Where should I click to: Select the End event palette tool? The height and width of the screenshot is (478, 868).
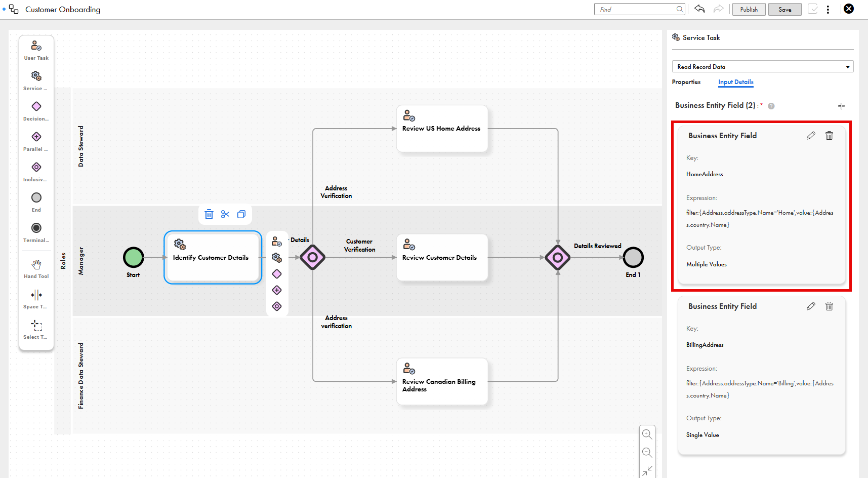[36, 202]
